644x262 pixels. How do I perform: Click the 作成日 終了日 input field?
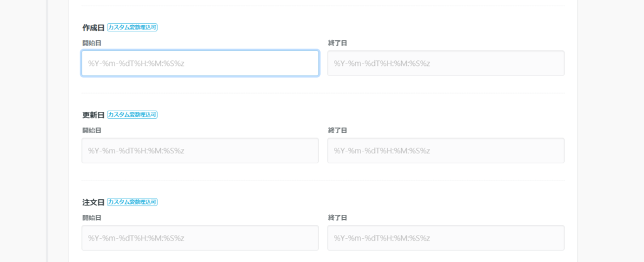(445, 63)
